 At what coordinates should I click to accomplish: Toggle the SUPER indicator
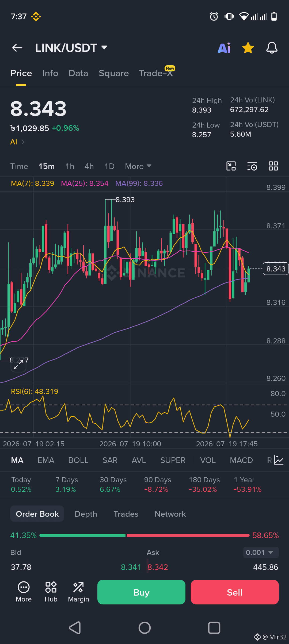173,460
